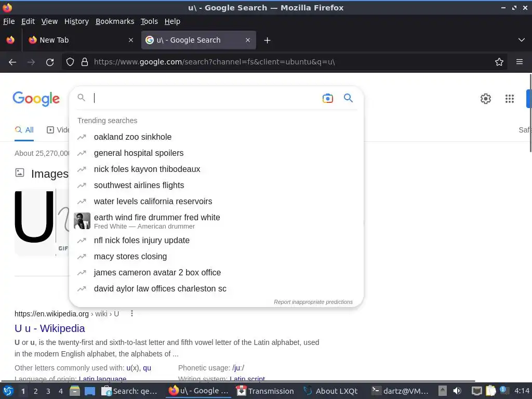The height and width of the screenshot is (399, 532).
Task: Reload the current page
Action: tap(50, 62)
